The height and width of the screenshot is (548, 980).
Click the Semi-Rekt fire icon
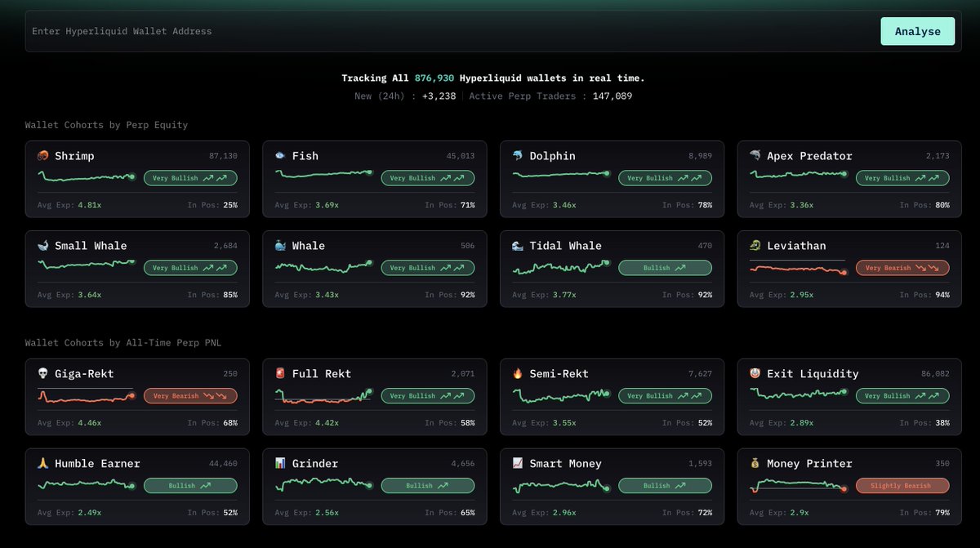[519, 374]
